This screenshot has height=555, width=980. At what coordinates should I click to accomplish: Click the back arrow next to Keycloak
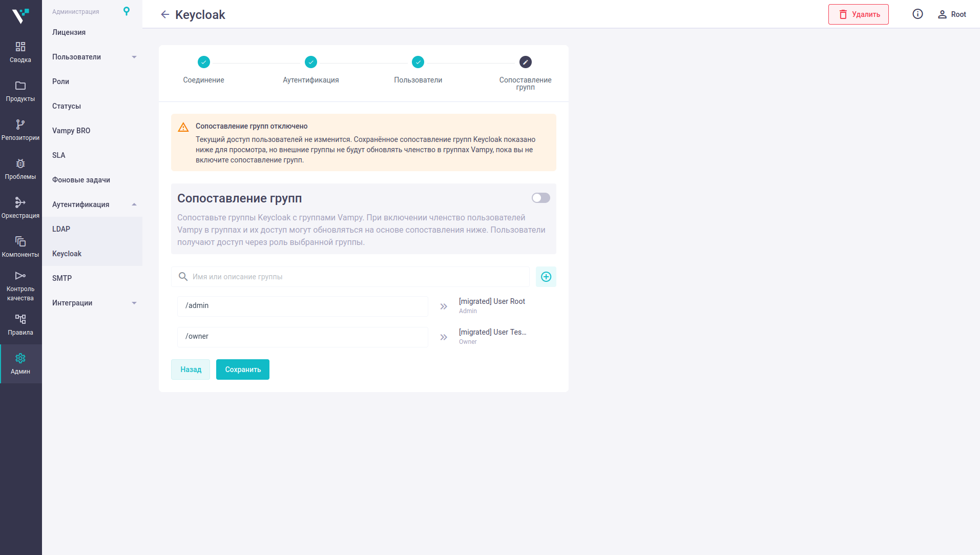165,15
